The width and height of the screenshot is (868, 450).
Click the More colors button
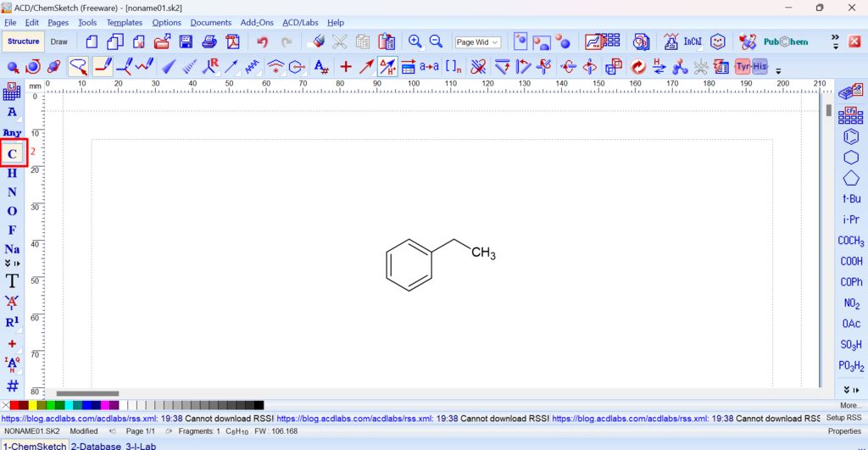(x=849, y=405)
